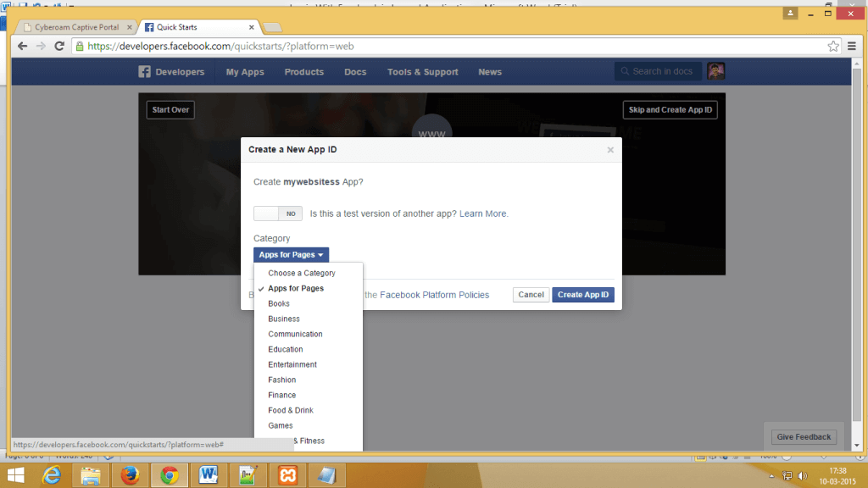Choose Books category
Viewport: 868px width, 488px height.
(309, 303)
